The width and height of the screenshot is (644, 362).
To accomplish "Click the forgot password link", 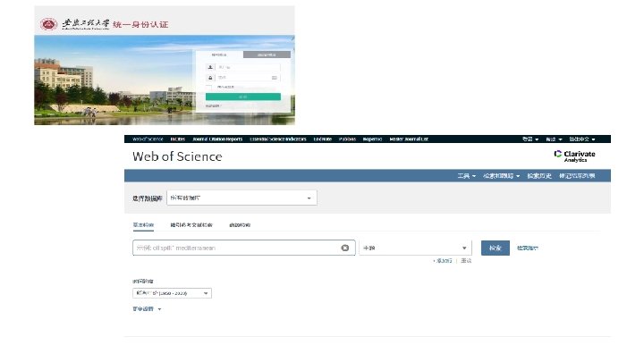I will [213, 106].
